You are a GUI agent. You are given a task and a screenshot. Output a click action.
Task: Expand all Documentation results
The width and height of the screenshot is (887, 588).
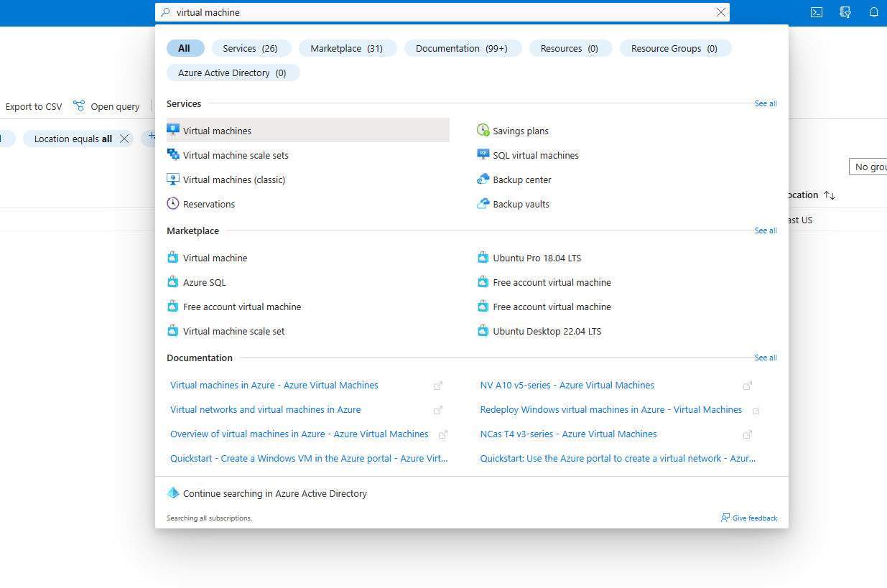click(x=765, y=358)
